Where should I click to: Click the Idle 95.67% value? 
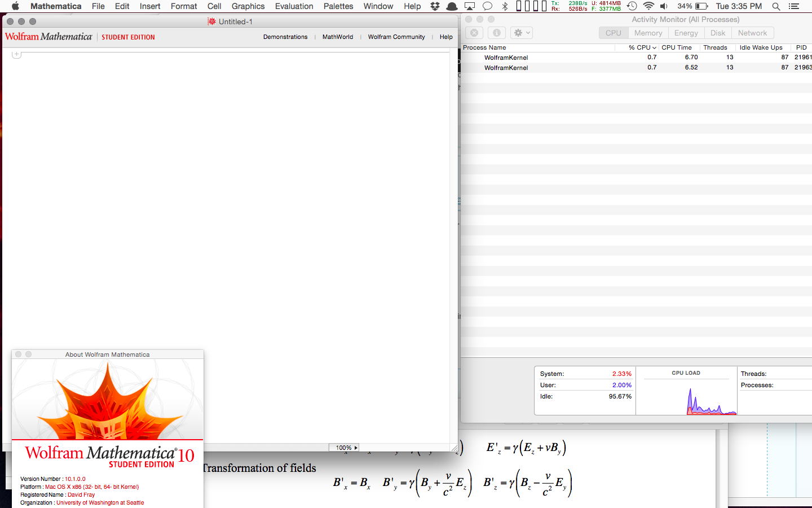tap(620, 396)
